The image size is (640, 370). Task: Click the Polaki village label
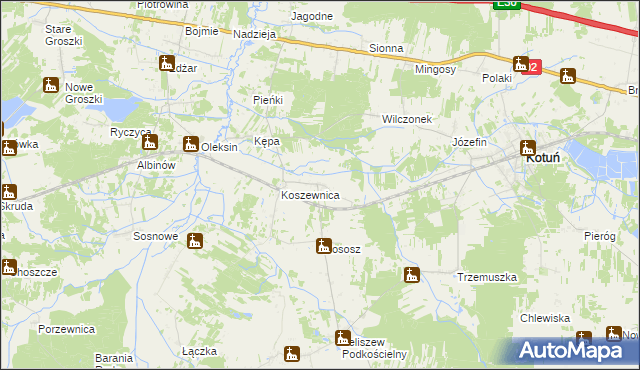click(497, 78)
